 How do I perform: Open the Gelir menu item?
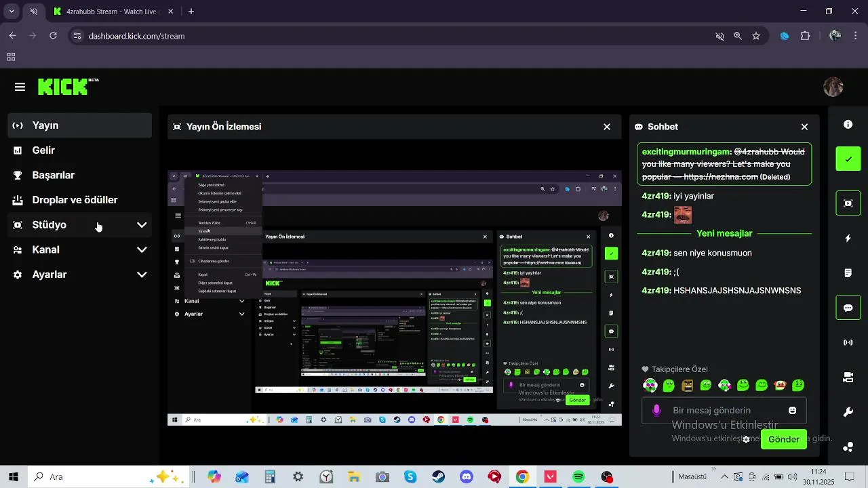click(x=80, y=150)
